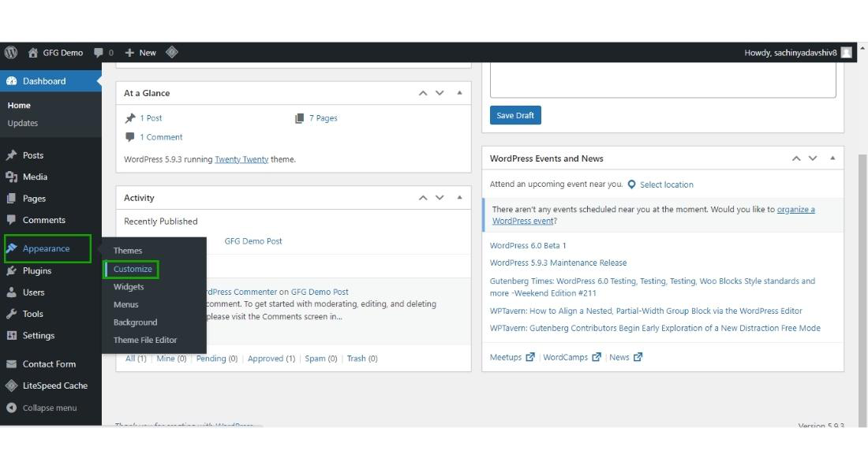The image size is (868, 473).
Task: Click the external link icon beside WordCamps
Action: (597, 357)
